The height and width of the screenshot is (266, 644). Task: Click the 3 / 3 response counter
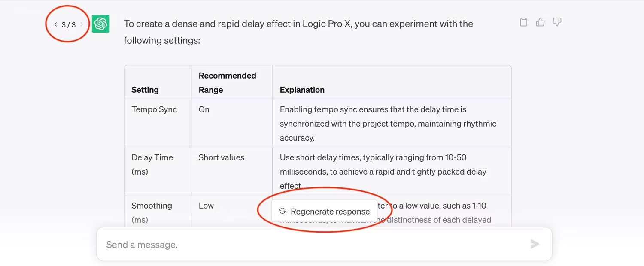pyautogui.click(x=68, y=25)
